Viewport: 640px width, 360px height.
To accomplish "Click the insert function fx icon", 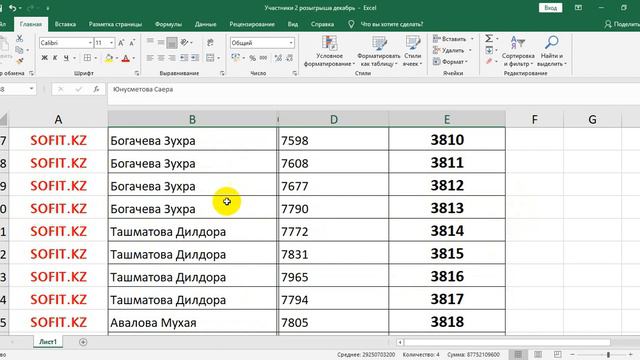I will point(96,89).
